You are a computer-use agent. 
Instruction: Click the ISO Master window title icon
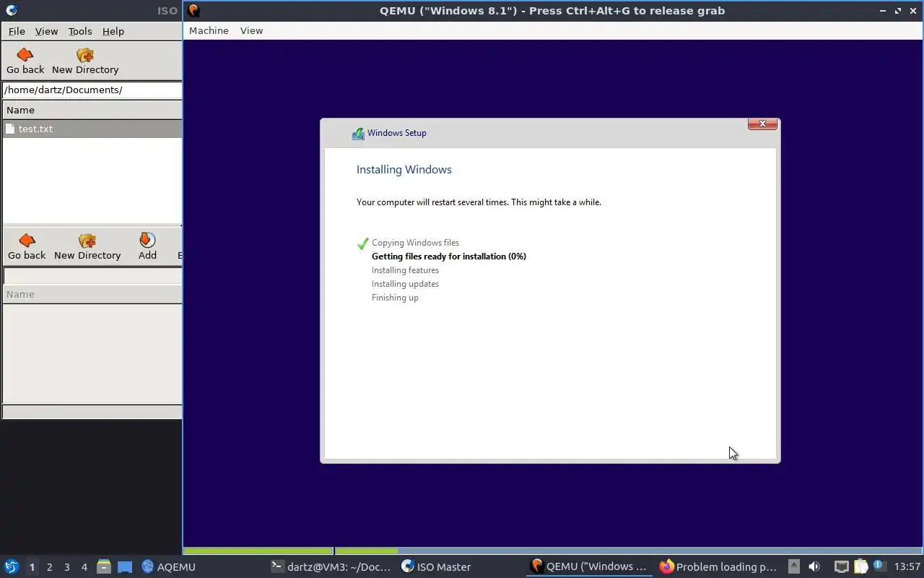pos(11,11)
